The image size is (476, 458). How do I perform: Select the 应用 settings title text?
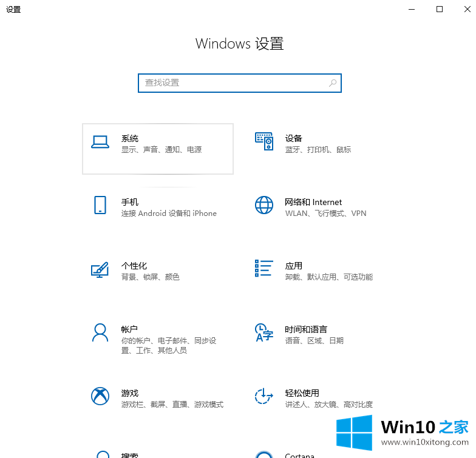click(294, 266)
